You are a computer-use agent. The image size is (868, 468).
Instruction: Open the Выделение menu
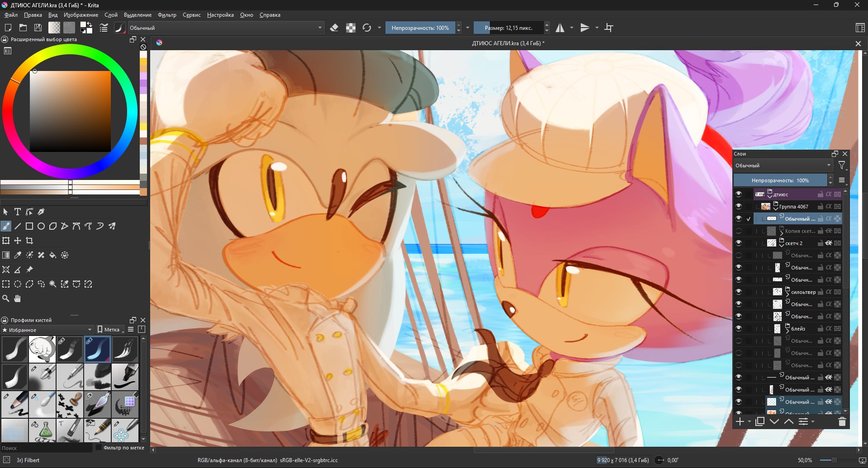(138, 15)
